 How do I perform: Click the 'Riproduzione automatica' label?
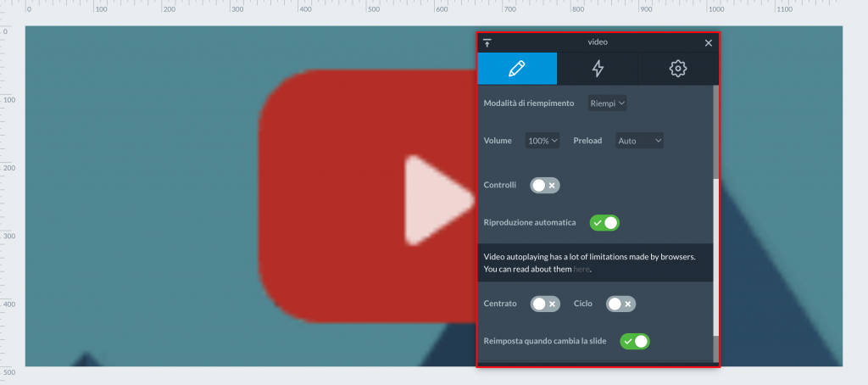tap(530, 223)
